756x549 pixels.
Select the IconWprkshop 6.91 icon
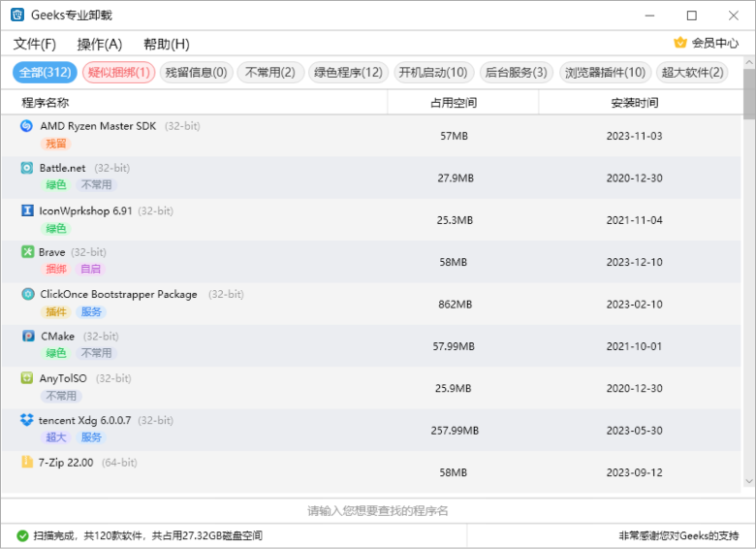27,210
